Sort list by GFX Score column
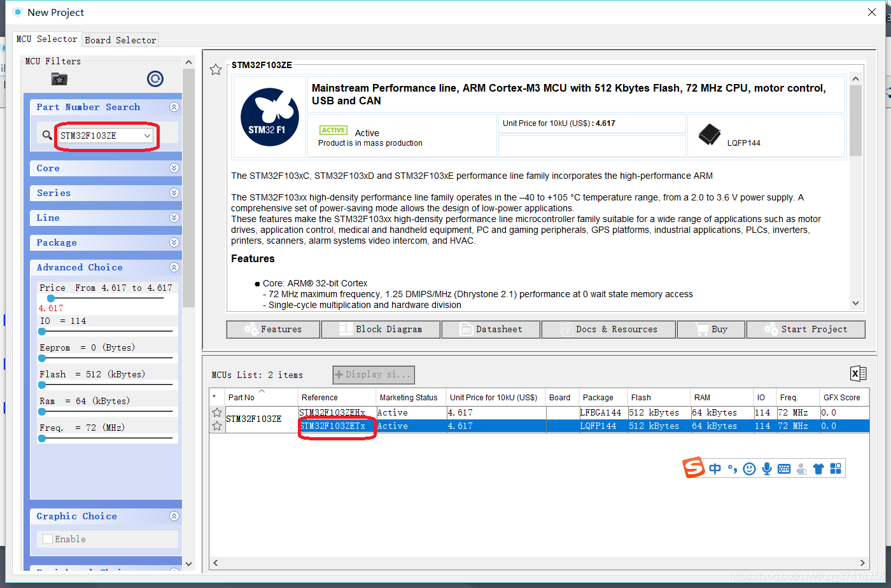Viewport: 891px width, 588px height. (x=844, y=397)
